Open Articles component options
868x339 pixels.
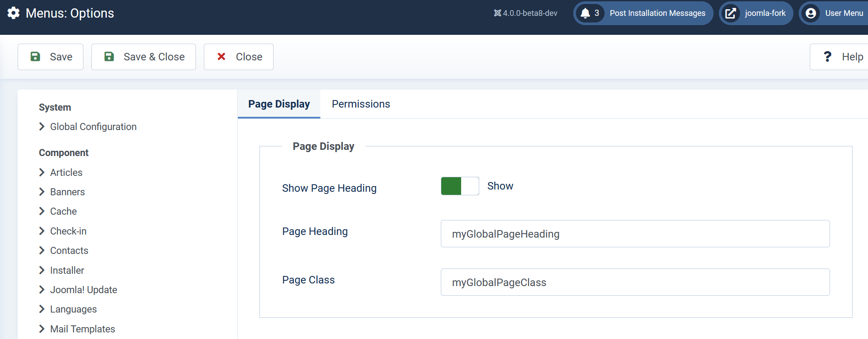pyautogui.click(x=66, y=172)
